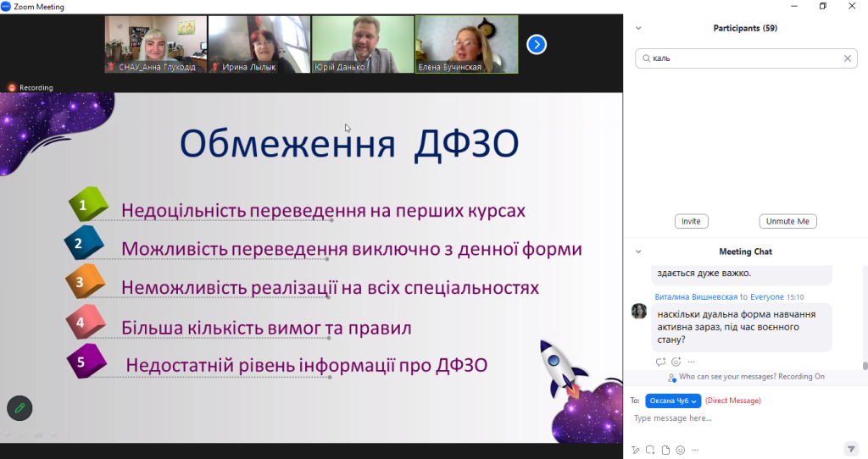868x459 pixels.
Task: Show next page of video thumbnails
Action: click(536, 44)
